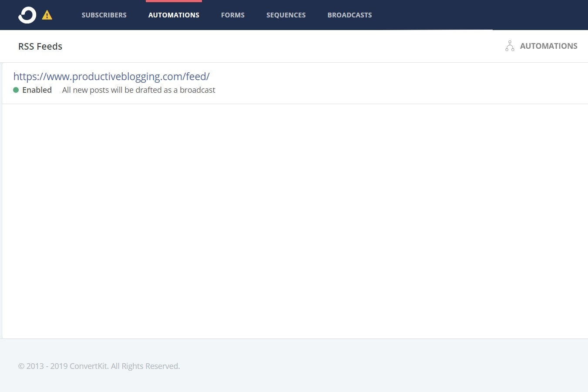The height and width of the screenshot is (392, 588).
Task: Click the AUTOMATIONS link in the page header
Action: point(548,46)
